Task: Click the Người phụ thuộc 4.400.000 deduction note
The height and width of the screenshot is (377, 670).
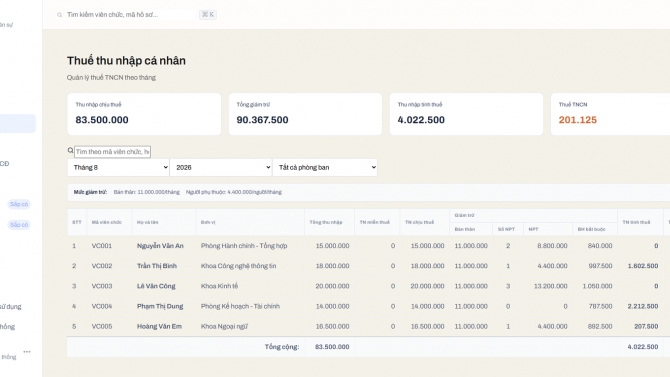Action: (234, 192)
